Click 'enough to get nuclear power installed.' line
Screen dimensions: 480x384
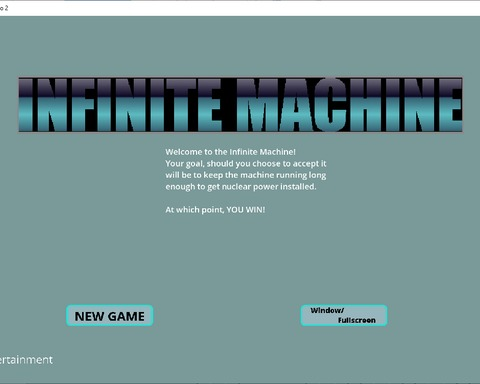[x=241, y=187]
